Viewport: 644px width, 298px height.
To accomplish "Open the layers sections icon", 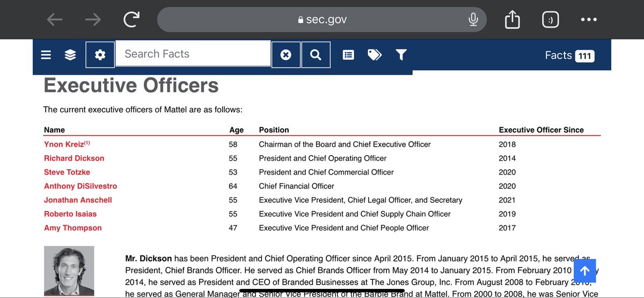I will pos(70,55).
